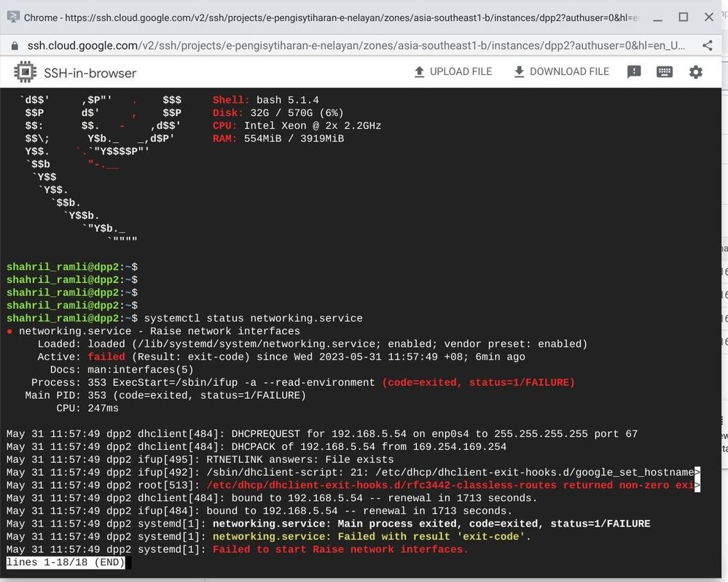The image size is (728, 582).
Task: Click the systemctl status networking.service command line
Action: 253,319
